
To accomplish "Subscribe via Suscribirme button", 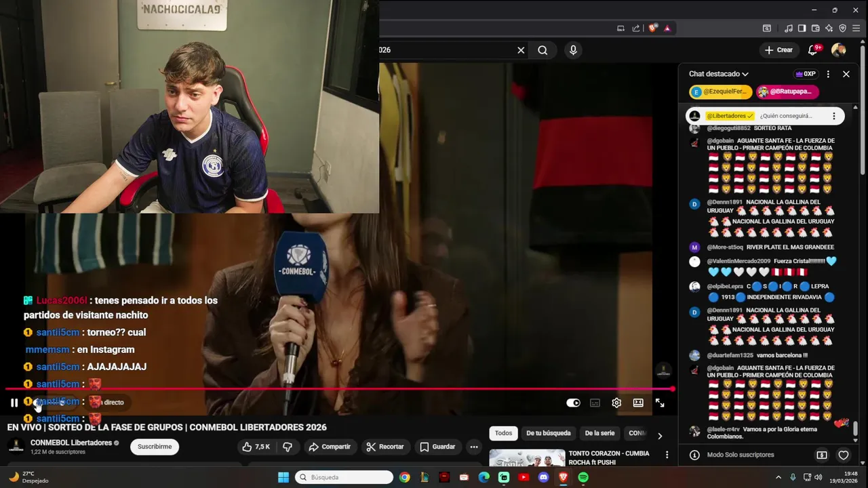I will pyautogui.click(x=155, y=447).
